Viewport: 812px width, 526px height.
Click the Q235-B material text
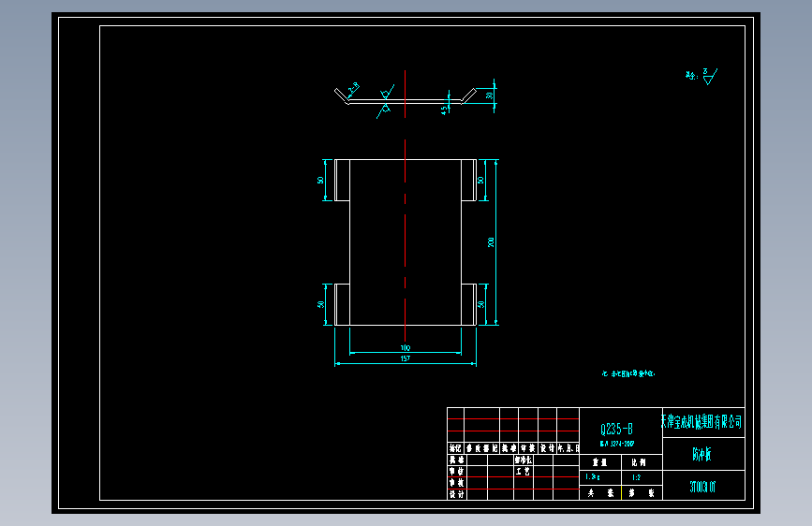pos(616,430)
